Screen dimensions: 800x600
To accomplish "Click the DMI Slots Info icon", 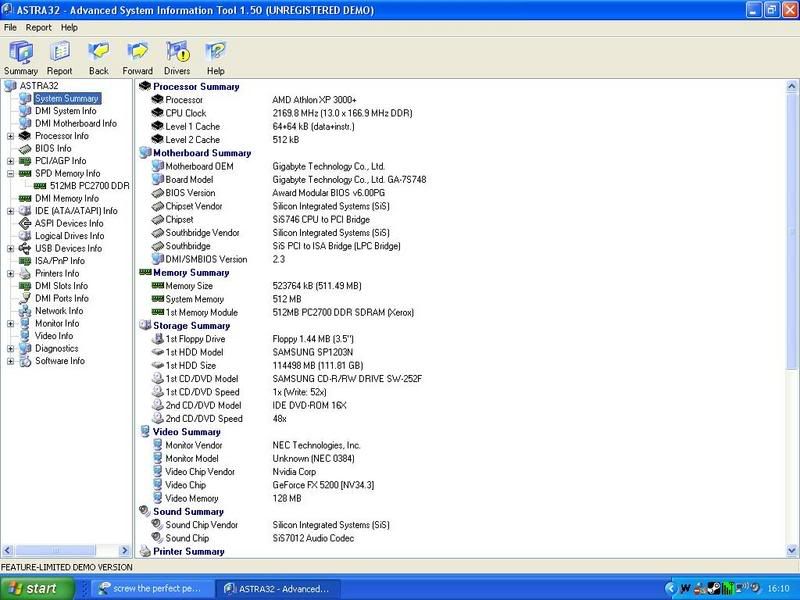I will tap(25, 286).
